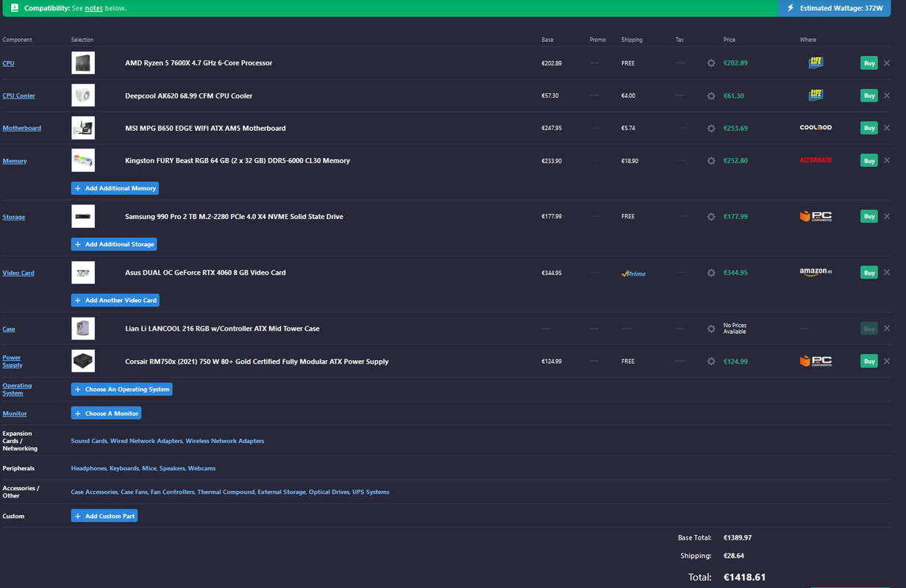This screenshot has width=906, height=588.
Task: Open the Webcams link
Action: point(201,468)
